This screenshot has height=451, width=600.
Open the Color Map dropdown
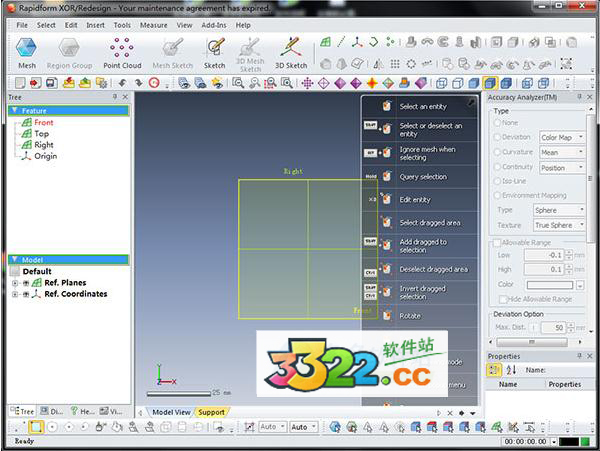coord(563,137)
